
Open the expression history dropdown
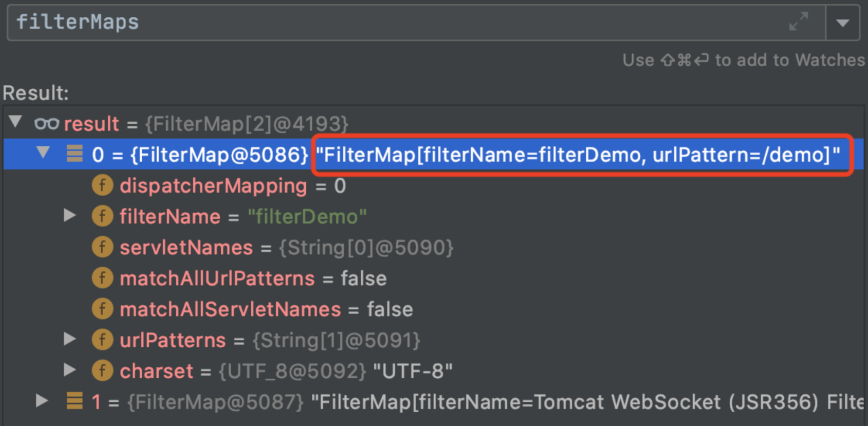(843, 22)
